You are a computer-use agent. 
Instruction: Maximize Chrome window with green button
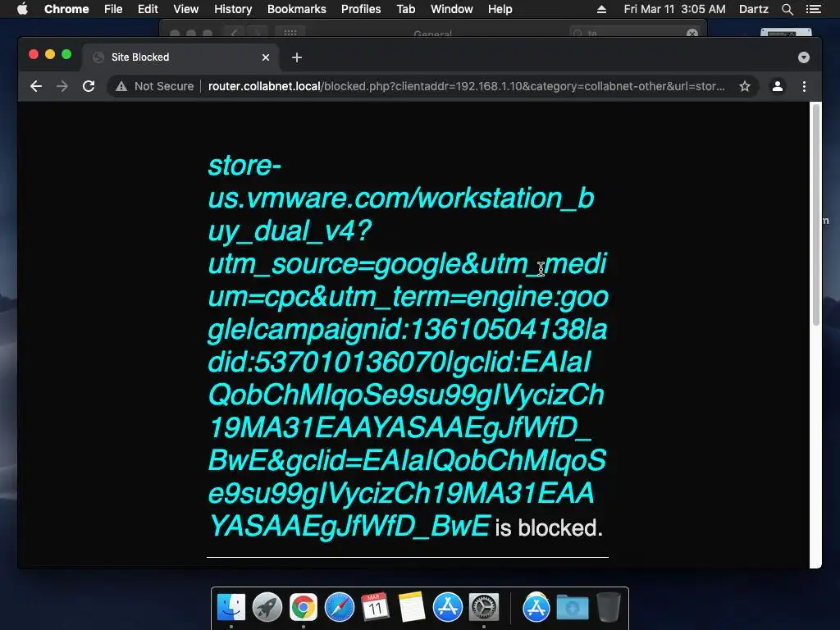coord(66,54)
